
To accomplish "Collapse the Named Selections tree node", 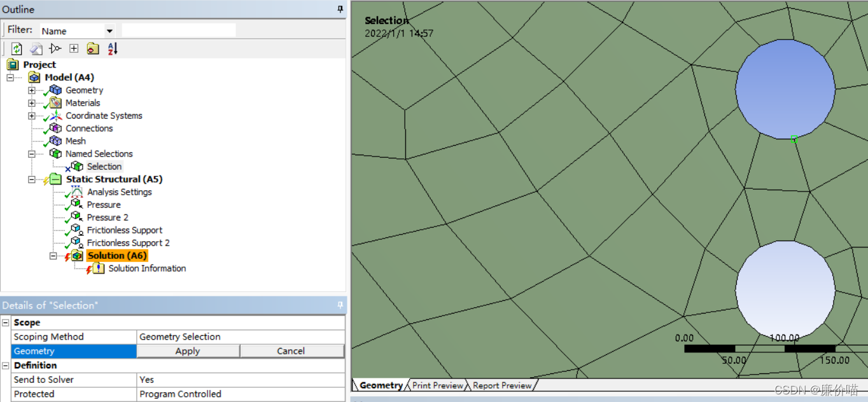I will point(32,154).
